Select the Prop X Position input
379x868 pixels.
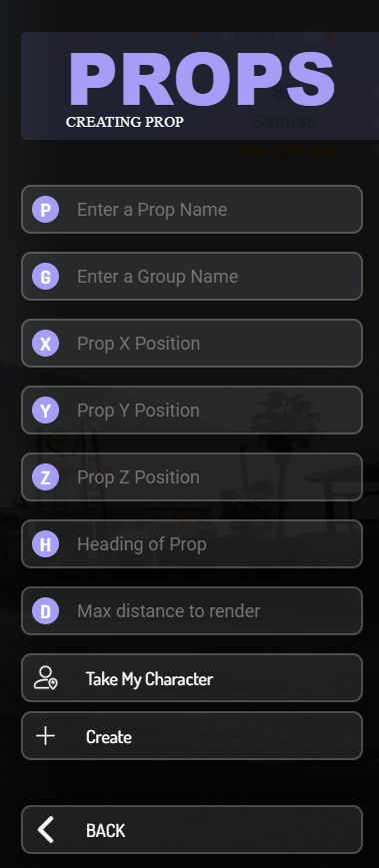(x=192, y=344)
